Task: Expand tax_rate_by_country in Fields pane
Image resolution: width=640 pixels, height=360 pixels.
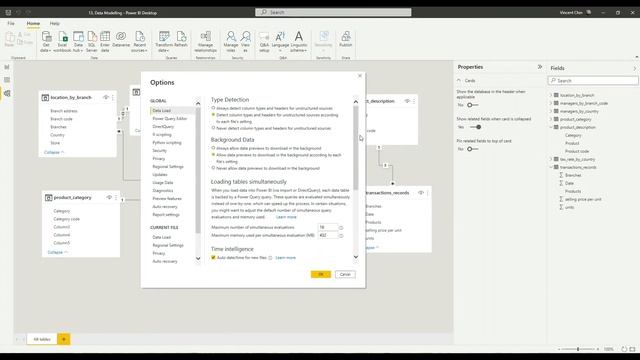Action: [551, 159]
